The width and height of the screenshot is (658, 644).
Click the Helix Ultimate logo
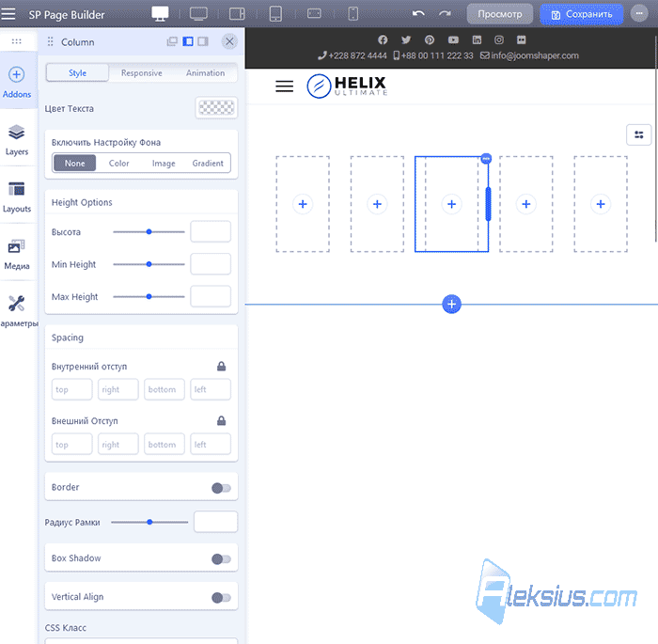pyautogui.click(x=347, y=86)
